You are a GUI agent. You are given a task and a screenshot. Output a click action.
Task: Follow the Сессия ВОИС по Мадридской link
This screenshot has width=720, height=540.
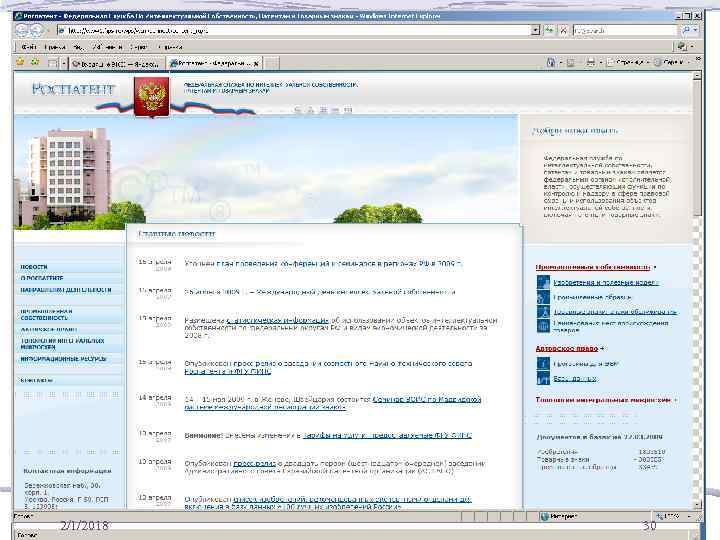427,399
